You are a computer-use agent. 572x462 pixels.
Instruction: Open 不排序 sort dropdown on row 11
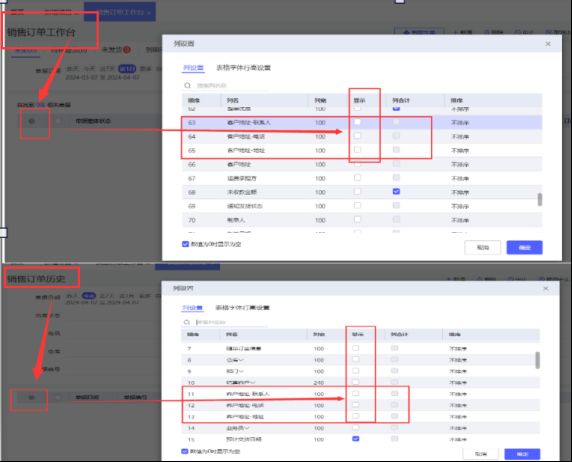click(x=458, y=394)
